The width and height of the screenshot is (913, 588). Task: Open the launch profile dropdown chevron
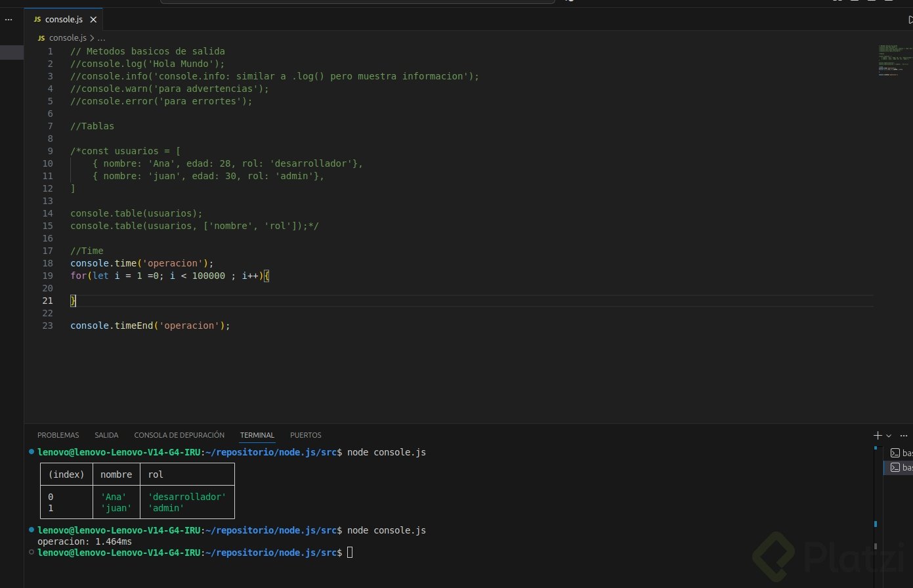tap(889, 436)
